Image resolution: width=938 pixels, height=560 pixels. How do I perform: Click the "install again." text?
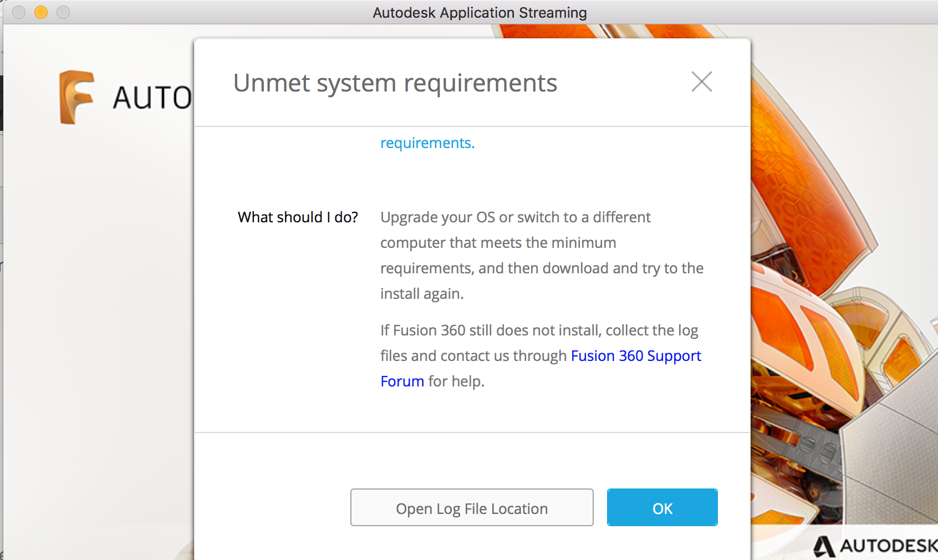pyautogui.click(x=422, y=294)
